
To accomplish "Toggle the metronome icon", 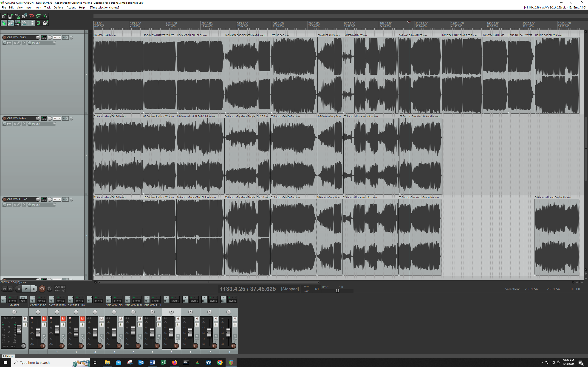I will coord(45,16).
